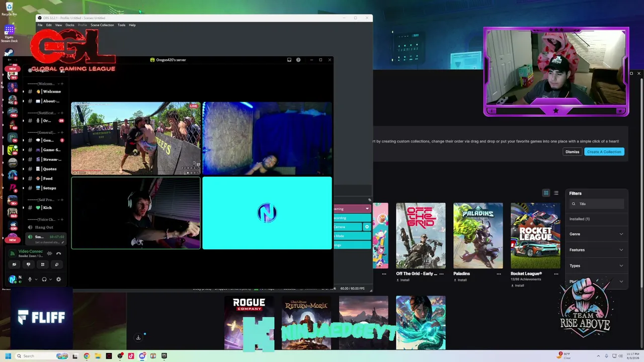
Task: Open Off The Grid game cover
Action: click(421, 236)
